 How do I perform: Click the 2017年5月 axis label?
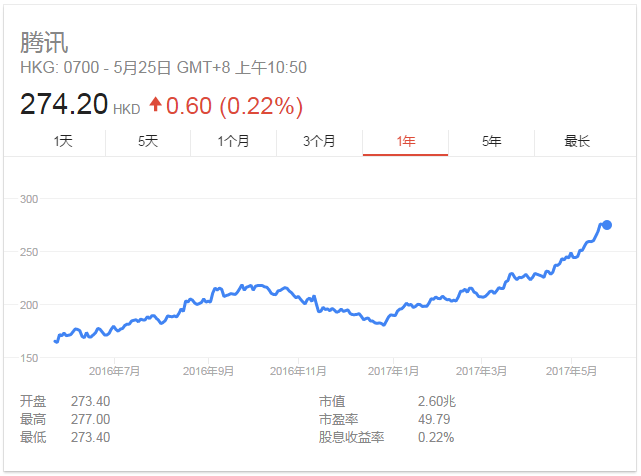[572, 370]
